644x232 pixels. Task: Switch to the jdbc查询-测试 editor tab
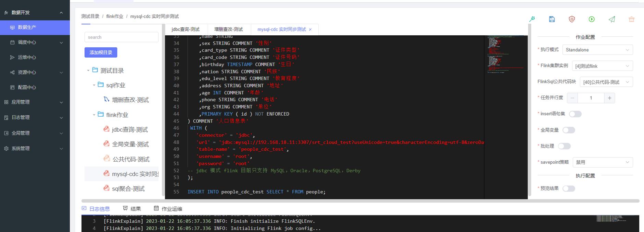pyautogui.click(x=185, y=30)
